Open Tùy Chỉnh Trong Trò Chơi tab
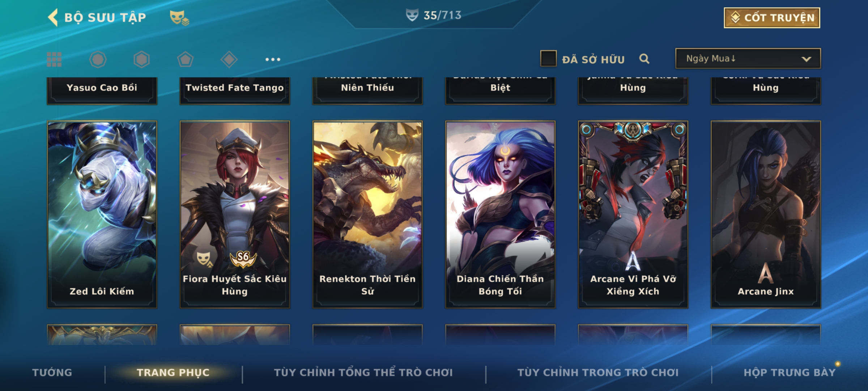Viewport: 868px width, 391px height. pos(598,372)
